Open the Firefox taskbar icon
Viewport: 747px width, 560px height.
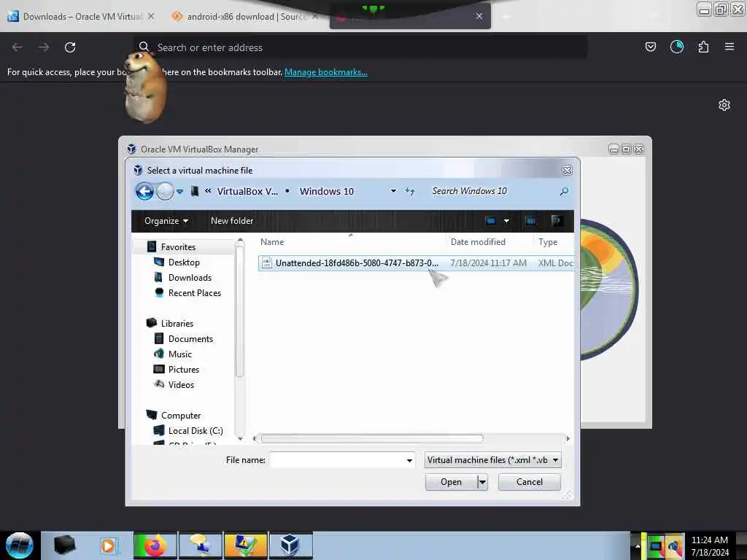(155, 545)
